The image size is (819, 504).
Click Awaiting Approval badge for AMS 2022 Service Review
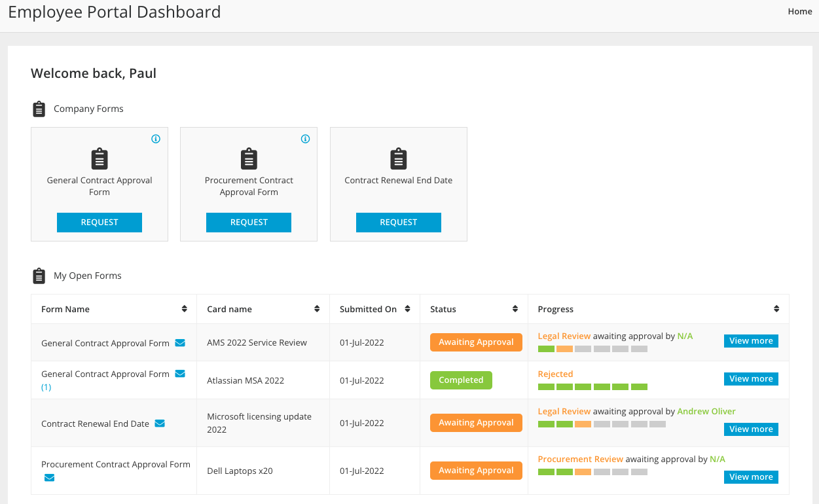[x=476, y=342]
